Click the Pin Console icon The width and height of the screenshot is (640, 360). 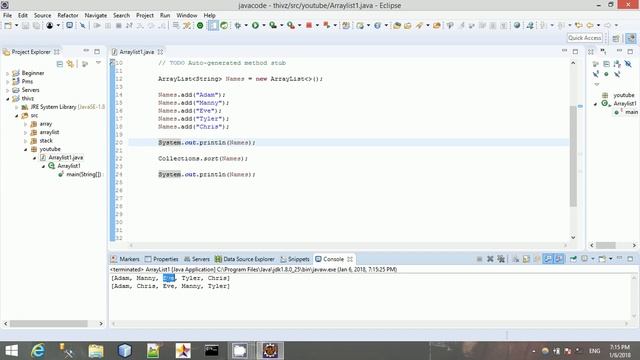pos(573,259)
